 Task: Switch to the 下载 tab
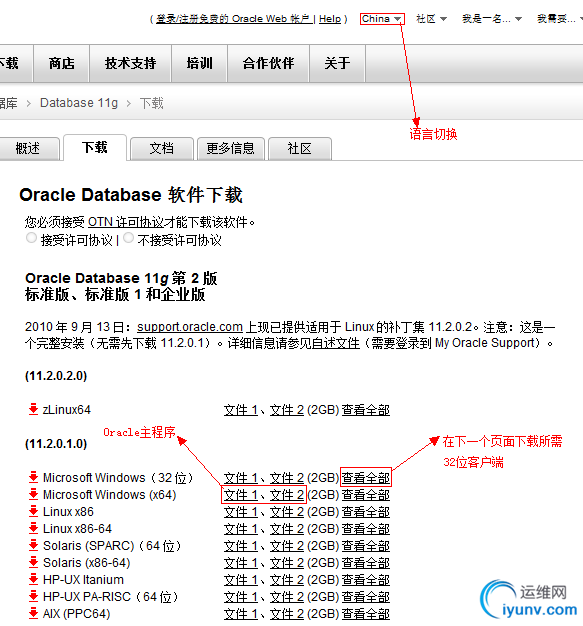point(95,147)
